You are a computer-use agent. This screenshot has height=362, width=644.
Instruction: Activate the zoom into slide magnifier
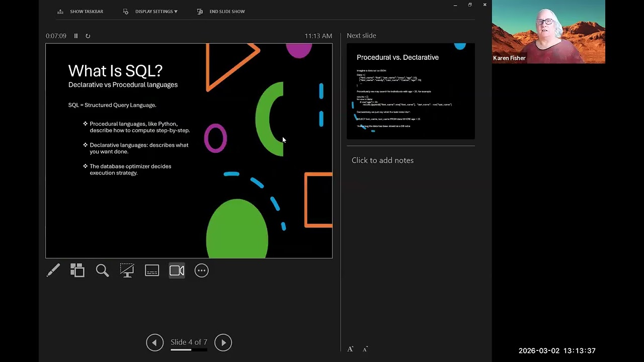(x=102, y=270)
